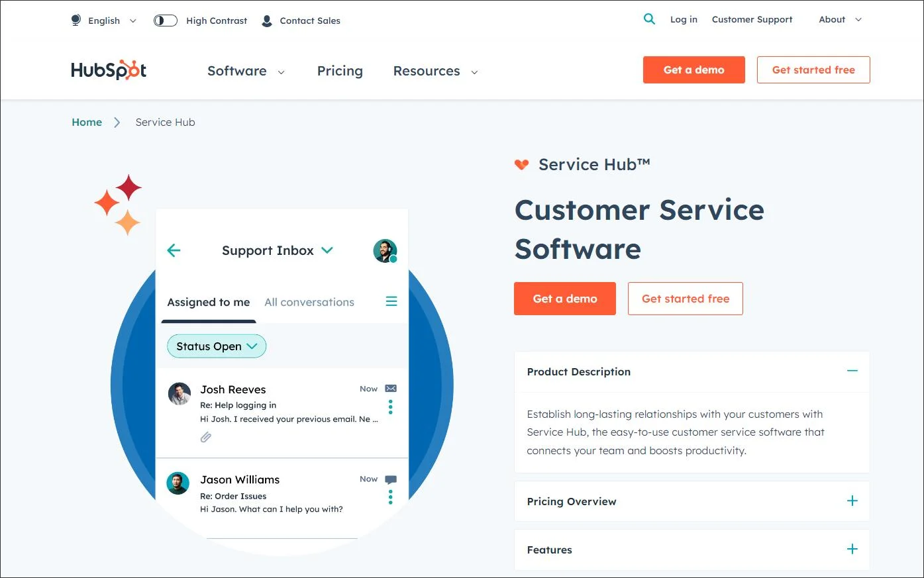Navigate to Home via the breadcrumb

pos(87,122)
